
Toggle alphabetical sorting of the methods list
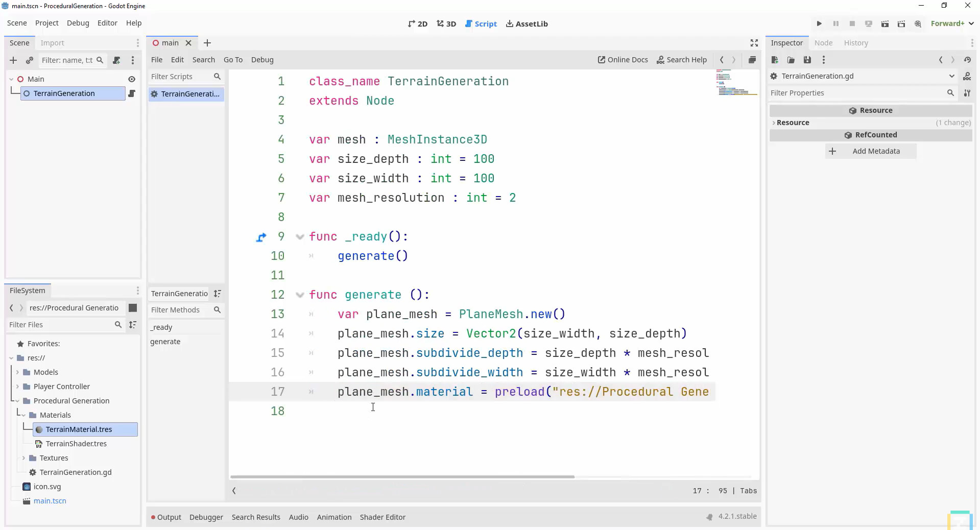pyautogui.click(x=218, y=294)
